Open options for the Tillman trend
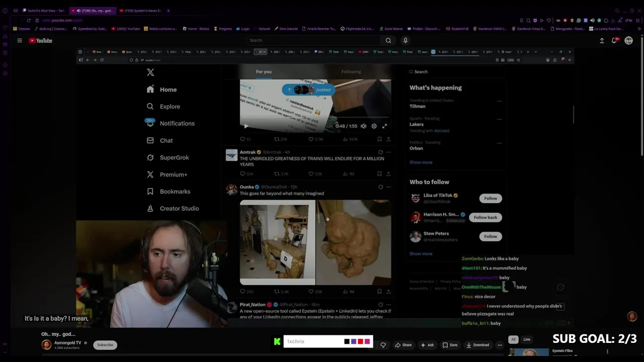 [499, 101]
